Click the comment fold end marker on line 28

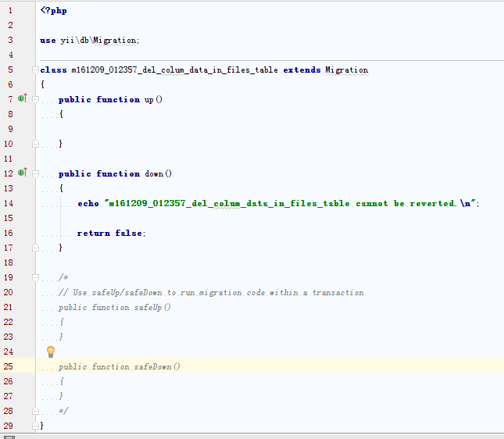coord(35,411)
